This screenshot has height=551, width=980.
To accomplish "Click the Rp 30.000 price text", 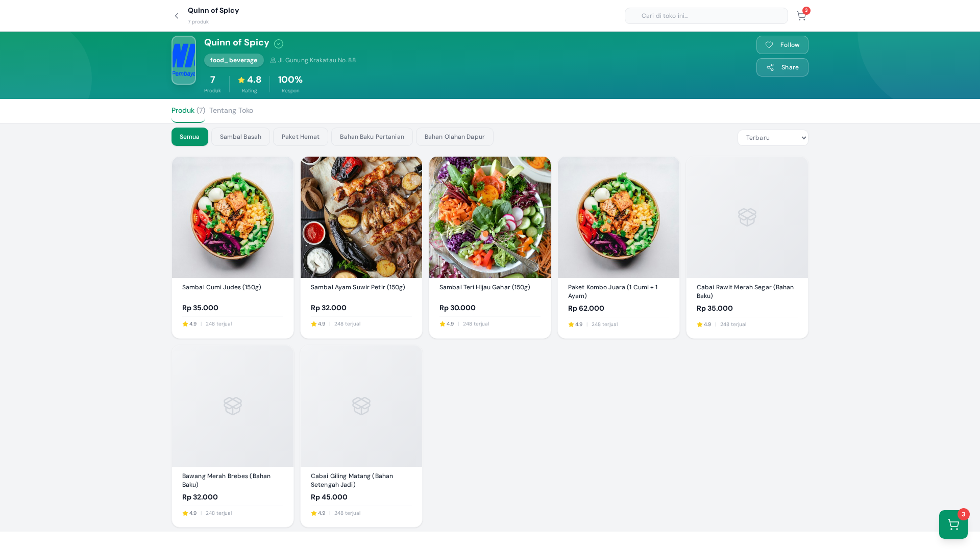I will (457, 308).
